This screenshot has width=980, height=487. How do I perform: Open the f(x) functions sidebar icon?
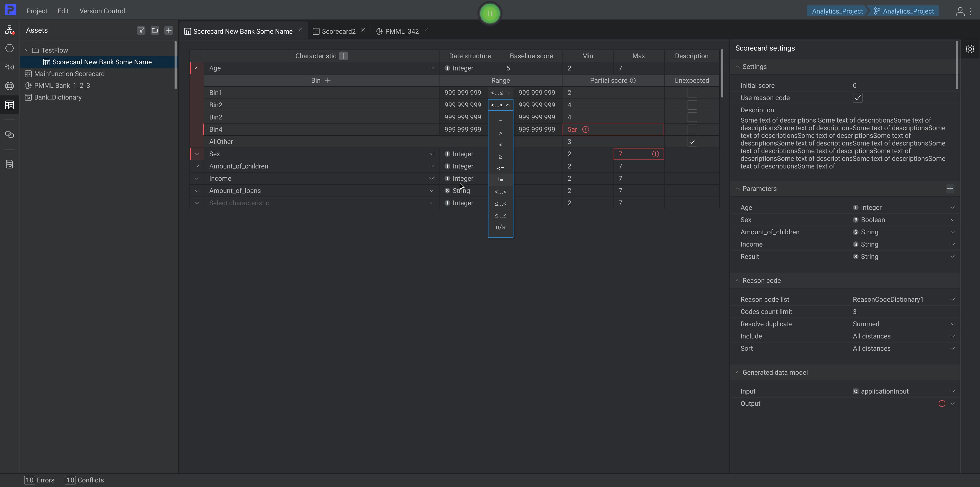[x=9, y=67]
